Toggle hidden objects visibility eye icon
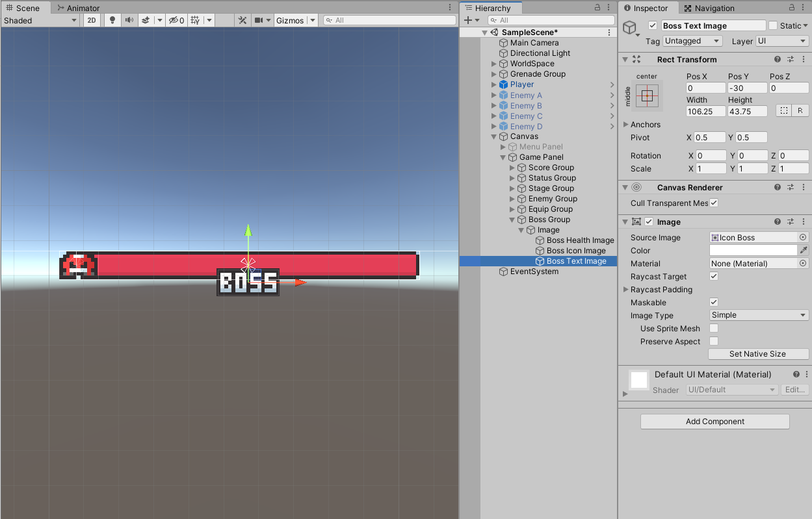Viewport: 812px width, 519px height. point(176,20)
